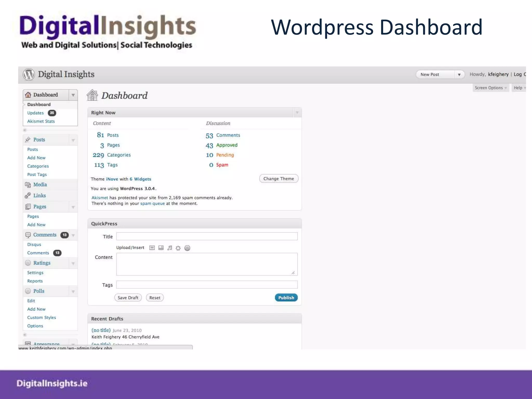Open the Akismet link in Right Now
This screenshot has height=399, width=532.
[x=99, y=198]
